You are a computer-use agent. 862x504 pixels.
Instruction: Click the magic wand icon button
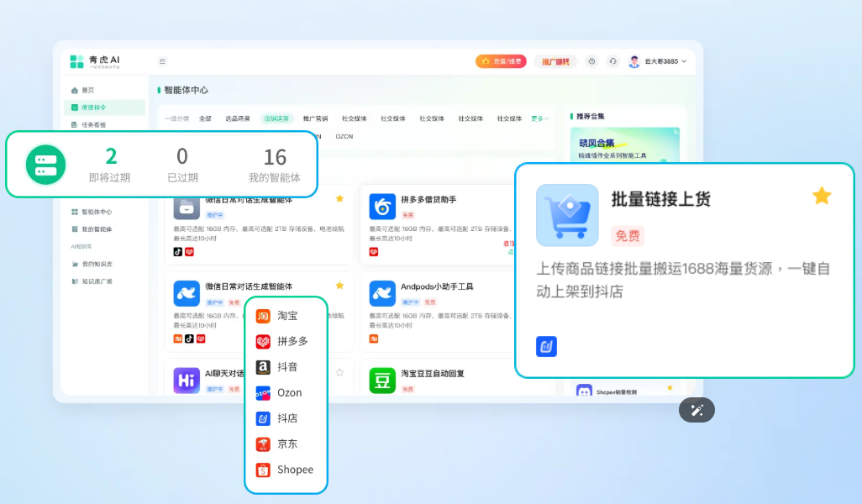(696, 410)
